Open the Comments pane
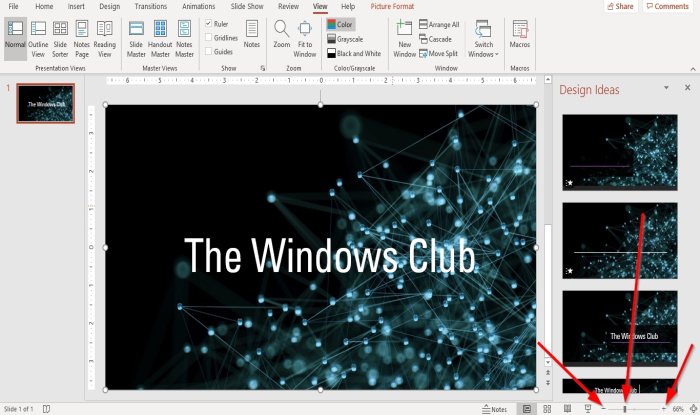Image resolution: width=700 pixels, height=415 pixels. click(667, 6)
